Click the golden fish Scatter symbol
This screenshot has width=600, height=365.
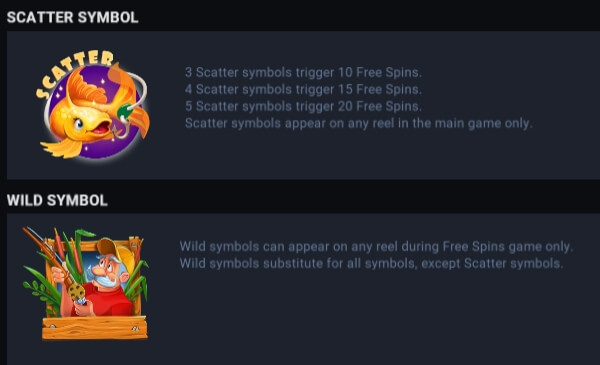pos(93,104)
